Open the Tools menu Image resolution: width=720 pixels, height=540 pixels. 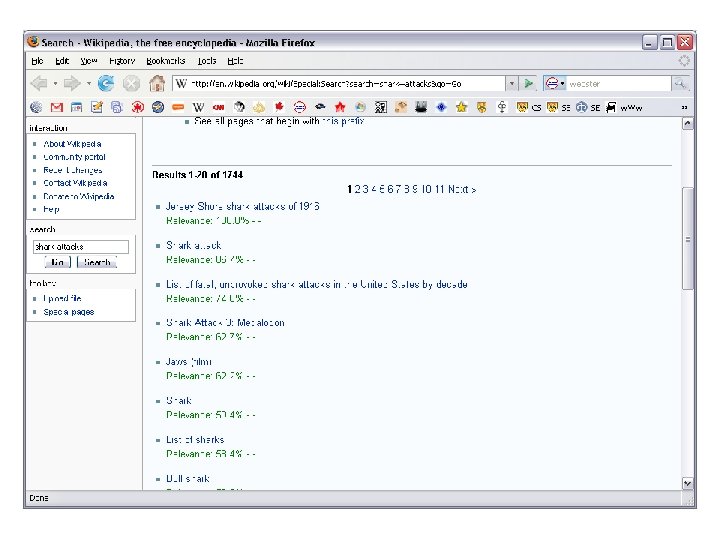click(207, 61)
